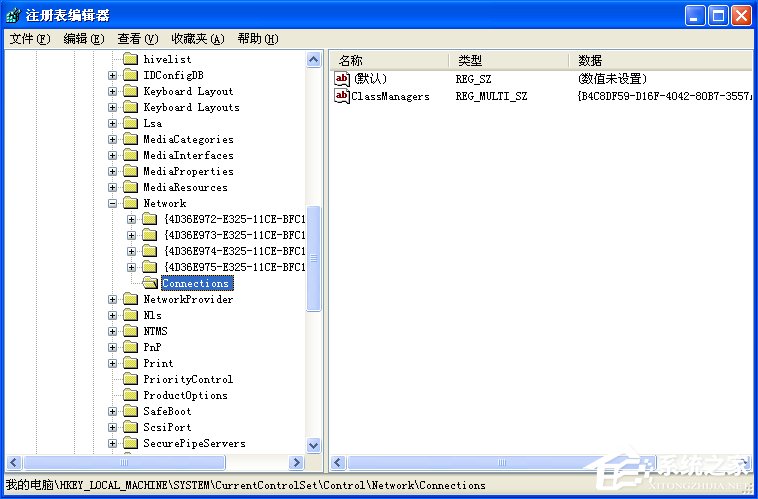Click the IDConfigDB folder icon
This screenshot has height=499, width=758.
pos(130,75)
